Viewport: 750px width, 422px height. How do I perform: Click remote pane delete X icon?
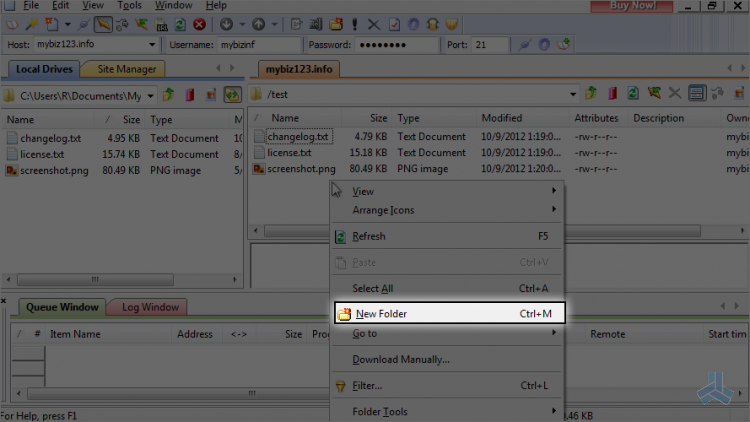click(674, 93)
